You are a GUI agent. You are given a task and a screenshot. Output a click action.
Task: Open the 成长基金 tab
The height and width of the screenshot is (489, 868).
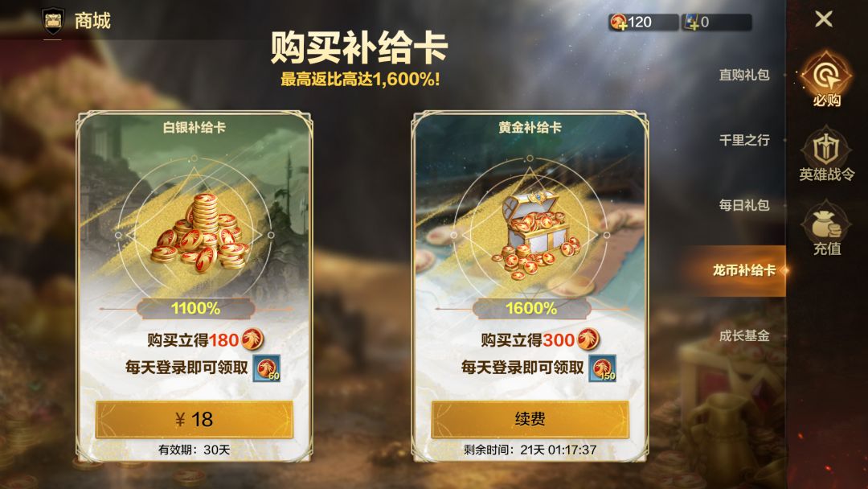(744, 335)
